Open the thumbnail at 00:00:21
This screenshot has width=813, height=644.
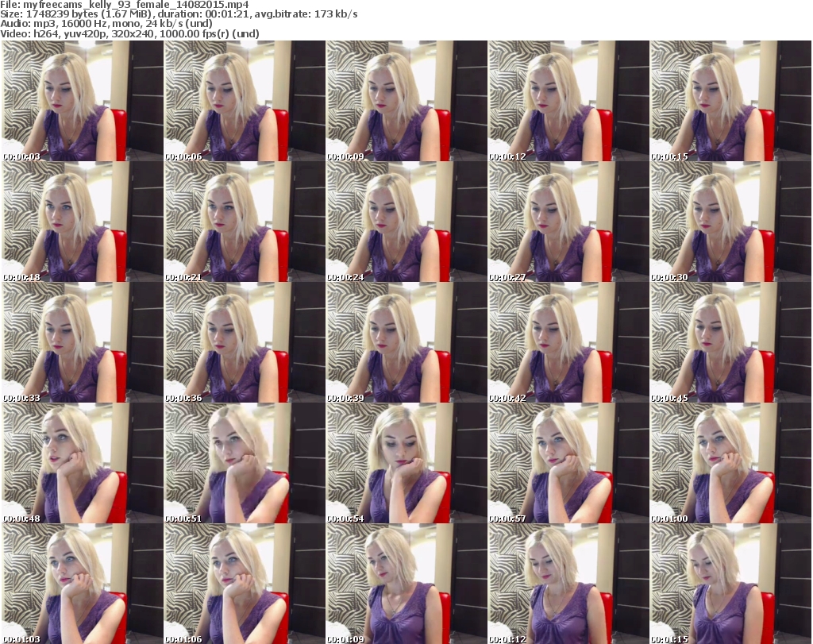click(245, 222)
